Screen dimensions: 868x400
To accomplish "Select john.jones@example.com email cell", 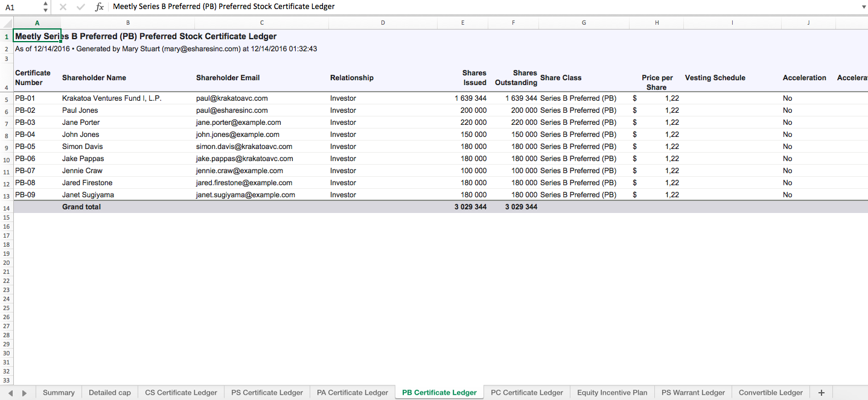I will point(261,135).
